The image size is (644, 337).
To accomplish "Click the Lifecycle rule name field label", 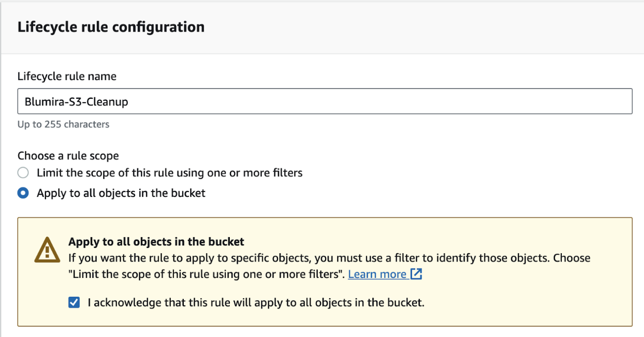I will click(67, 76).
